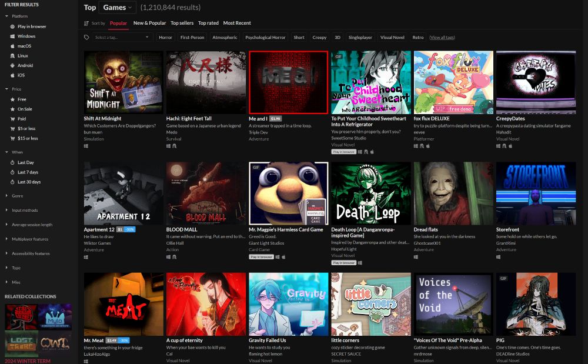Click the Linux icon under fox flux DELUXE
The height and width of the screenshot is (364, 588).
click(x=422, y=146)
